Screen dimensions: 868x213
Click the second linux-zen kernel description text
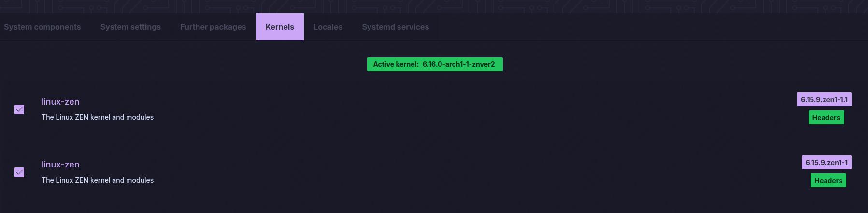pyautogui.click(x=98, y=180)
